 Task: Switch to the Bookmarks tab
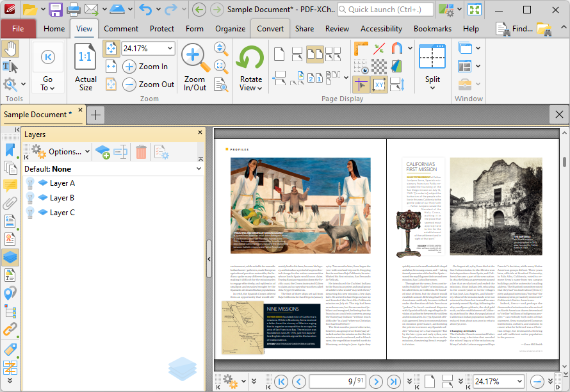coord(432,29)
